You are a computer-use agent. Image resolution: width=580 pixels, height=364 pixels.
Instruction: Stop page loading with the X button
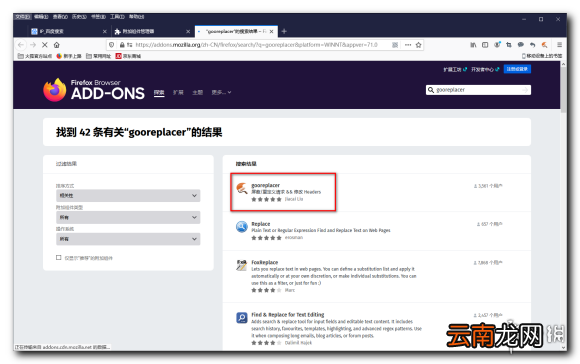click(45, 45)
